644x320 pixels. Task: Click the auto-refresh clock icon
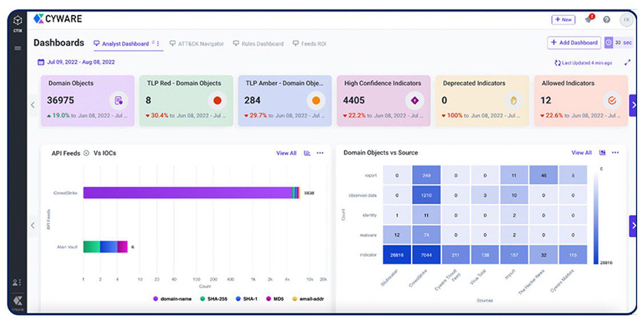coord(609,43)
